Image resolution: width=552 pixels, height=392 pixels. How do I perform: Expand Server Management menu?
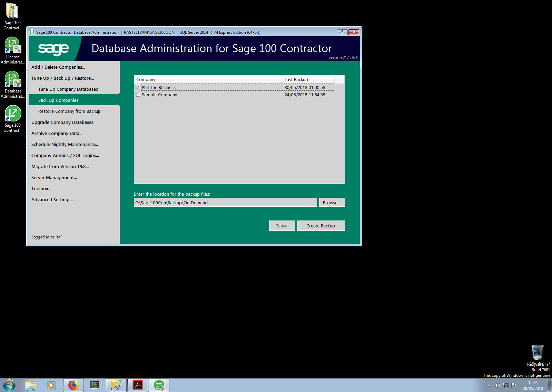(54, 177)
